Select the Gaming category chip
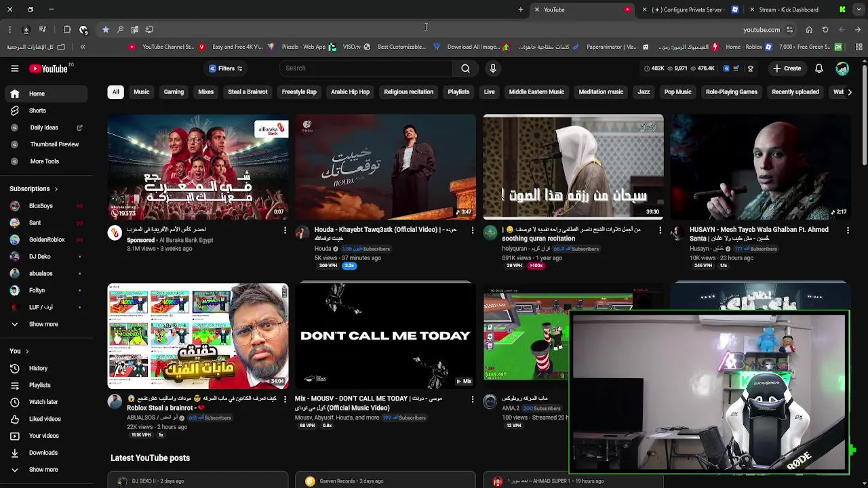Image resolution: width=868 pixels, height=488 pixels. [174, 92]
